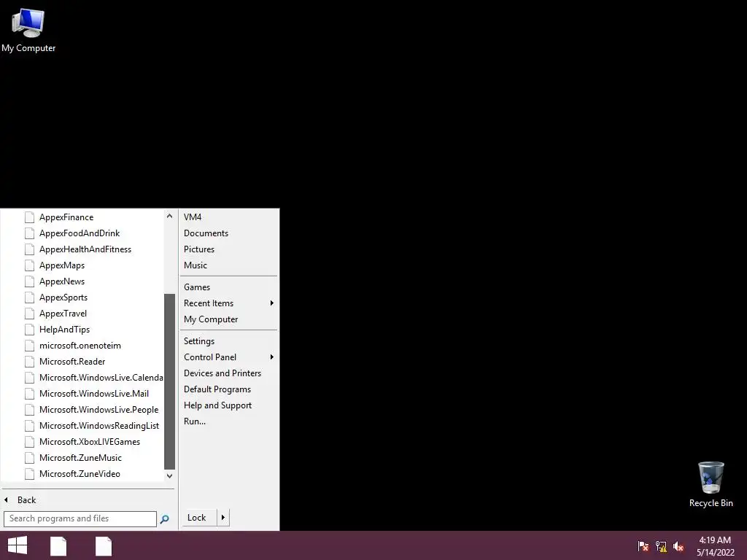747x560 pixels.
Task: Click inside Search programs and files box
Action: coord(80,519)
